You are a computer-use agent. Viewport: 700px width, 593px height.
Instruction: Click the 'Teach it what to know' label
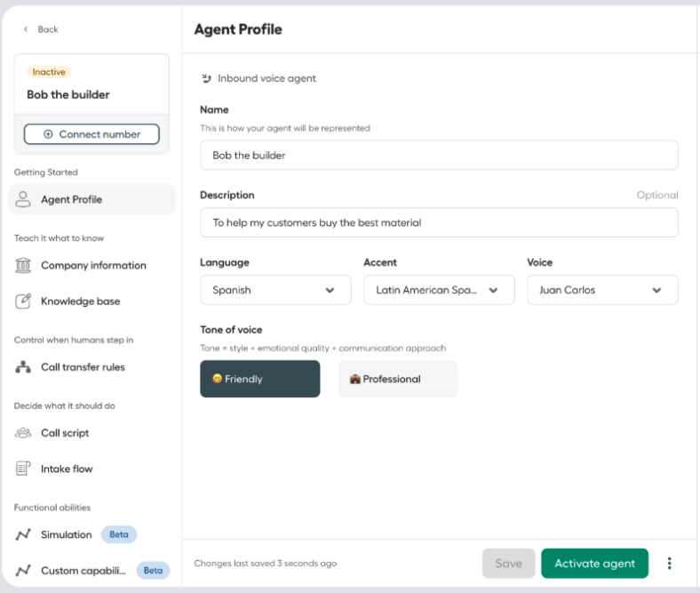[59, 238]
